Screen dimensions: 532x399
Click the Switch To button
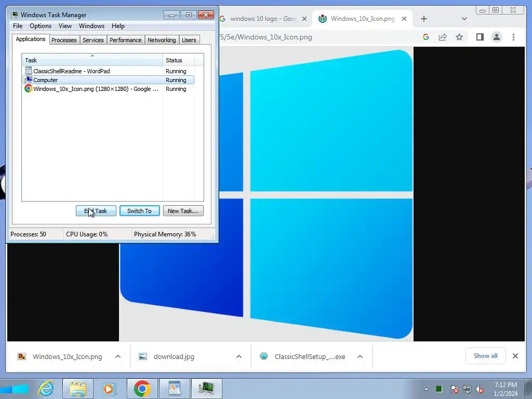point(139,211)
